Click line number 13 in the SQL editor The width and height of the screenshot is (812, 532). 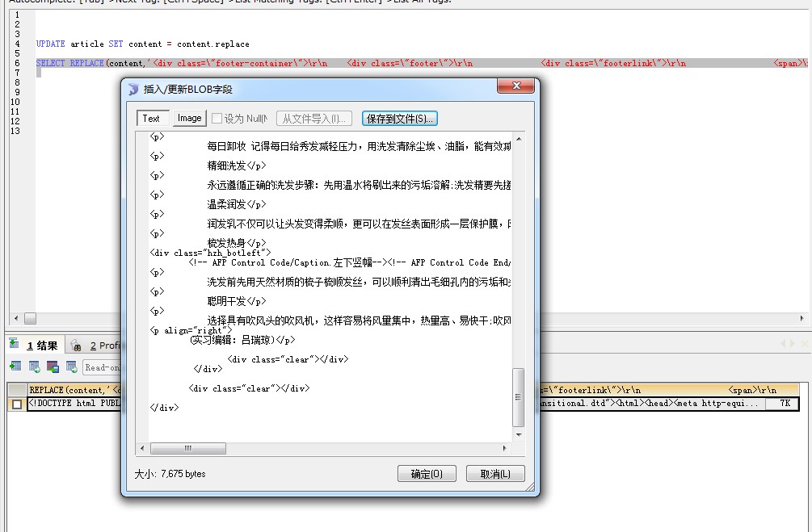15,131
